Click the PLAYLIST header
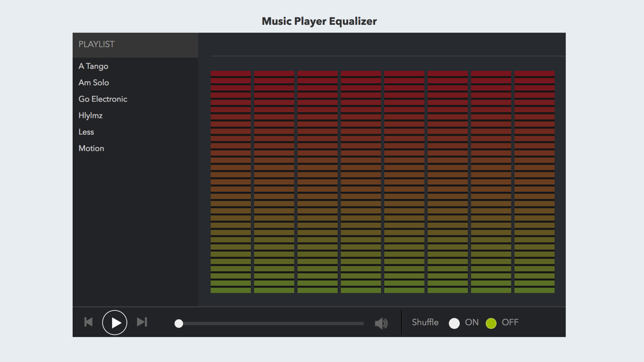The image size is (644, 362). [x=135, y=45]
